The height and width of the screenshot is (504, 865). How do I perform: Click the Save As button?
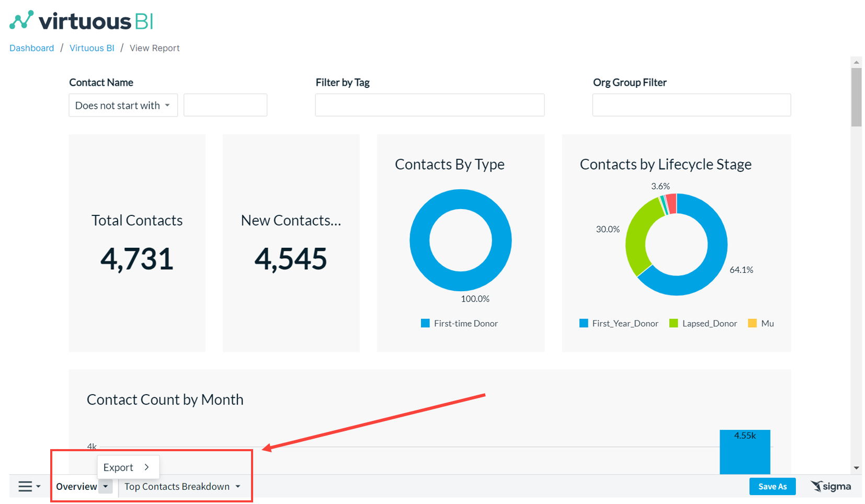click(772, 486)
